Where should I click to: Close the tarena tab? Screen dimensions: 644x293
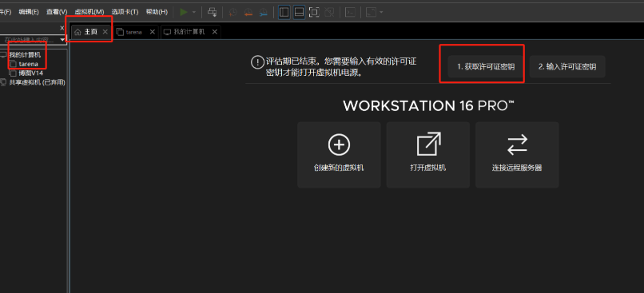(153, 32)
